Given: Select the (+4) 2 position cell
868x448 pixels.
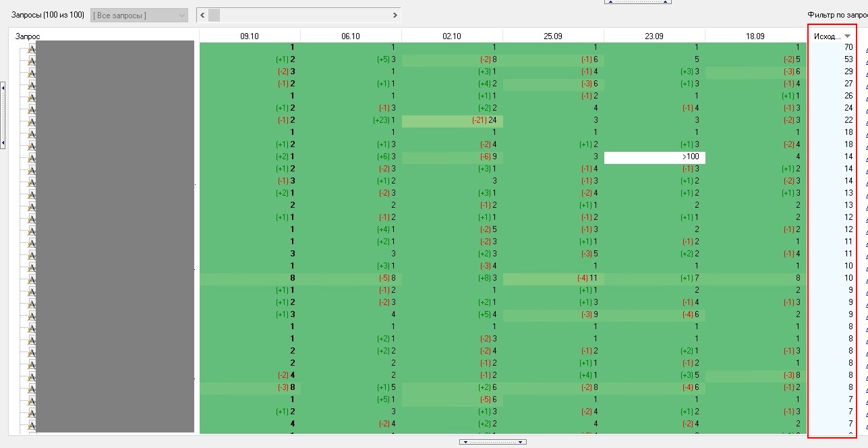Looking at the screenshot, I should click(x=453, y=84).
